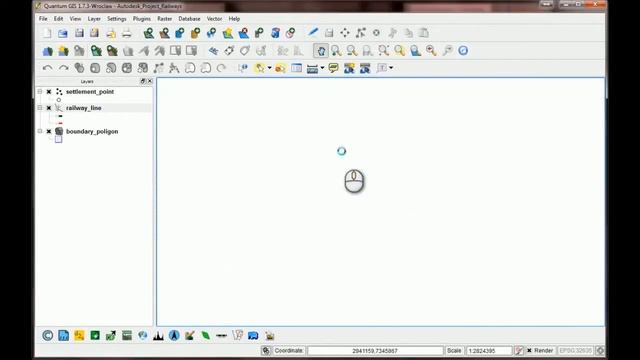Click the green leaf plugin icon
640x360 pixels.
pyautogui.click(x=206, y=336)
